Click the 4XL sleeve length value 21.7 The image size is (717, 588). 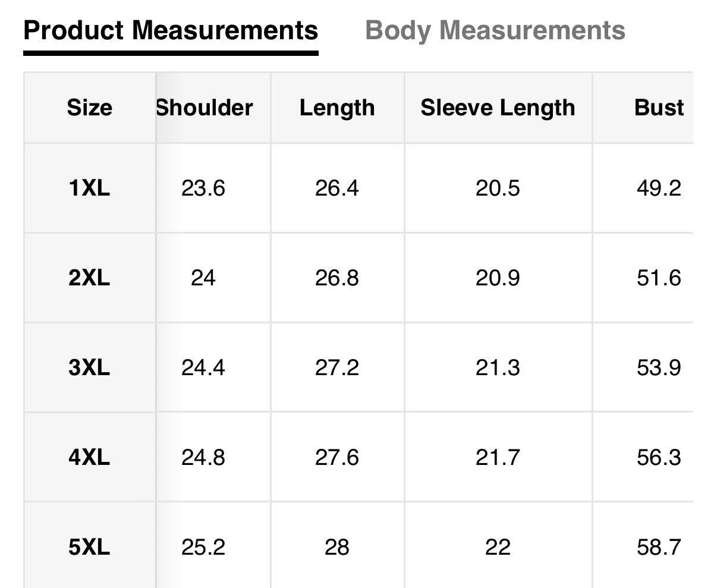498,457
